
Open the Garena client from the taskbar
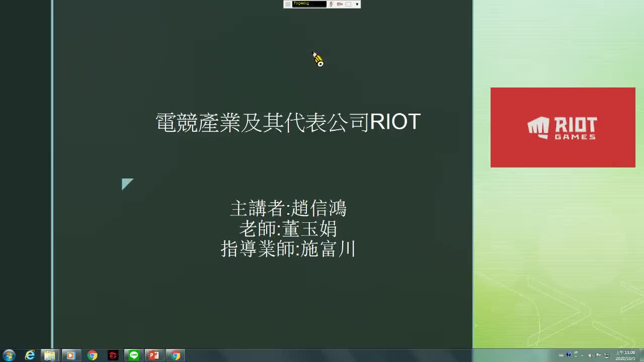pyautogui.click(x=113, y=355)
